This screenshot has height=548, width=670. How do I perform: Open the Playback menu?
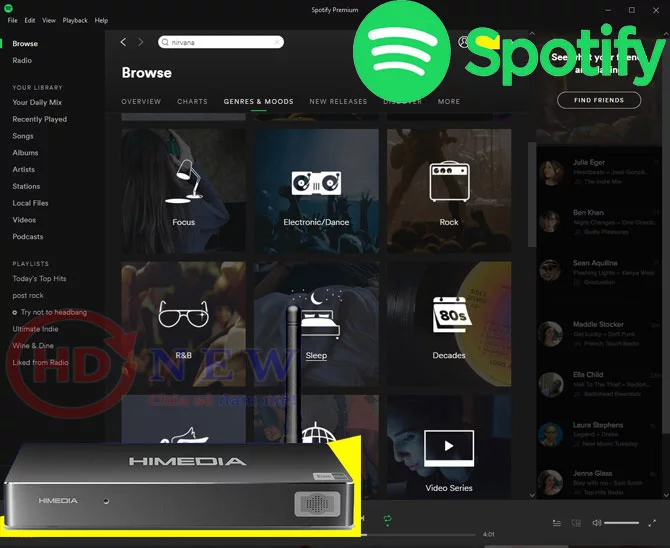click(x=75, y=20)
